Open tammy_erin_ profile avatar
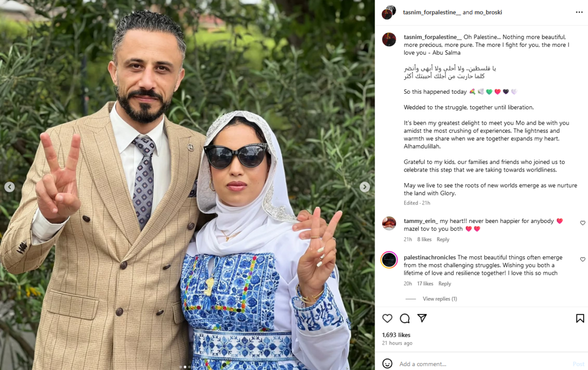Viewport: 588px width, 370px height. pyautogui.click(x=389, y=223)
